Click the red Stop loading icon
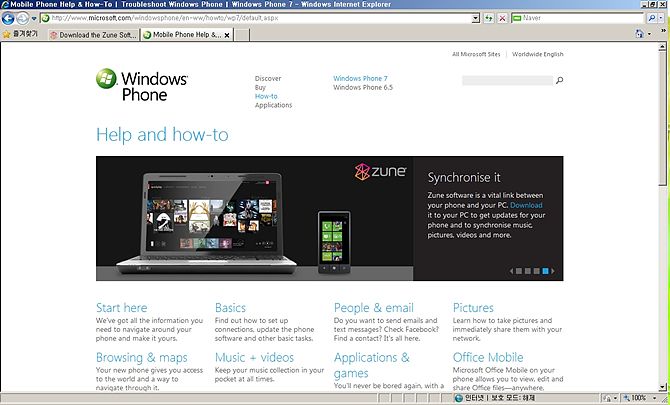Image resolution: width=670 pixels, height=405 pixels. 502,18
